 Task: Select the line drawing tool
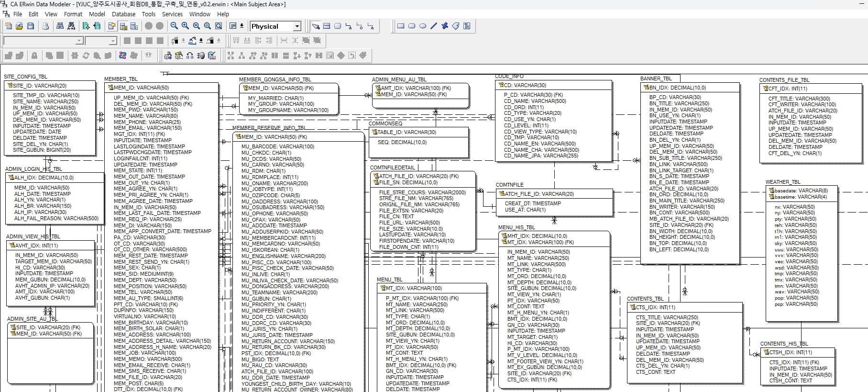(x=434, y=26)
